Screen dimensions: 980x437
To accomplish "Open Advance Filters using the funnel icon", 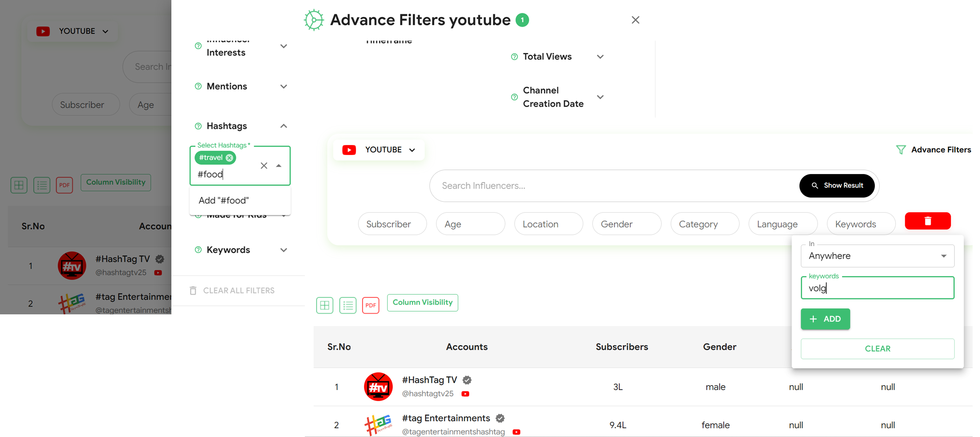I will [x=901, y=150].
